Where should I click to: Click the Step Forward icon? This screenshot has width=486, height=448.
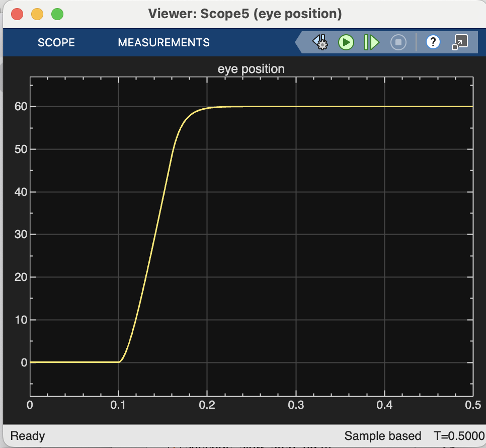(371, 42)
